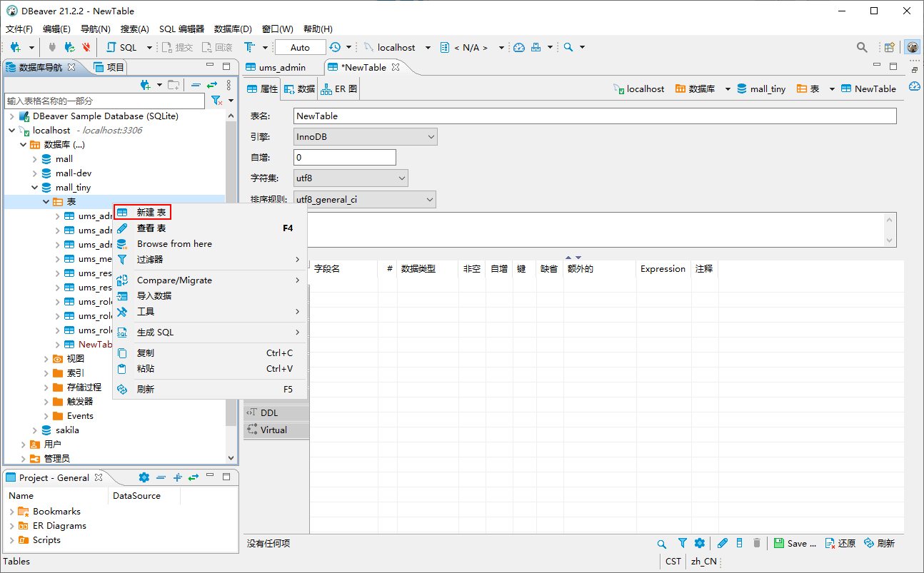
Task: Click the DBeaver perspective icon at top right
Action: coord(913,47)
